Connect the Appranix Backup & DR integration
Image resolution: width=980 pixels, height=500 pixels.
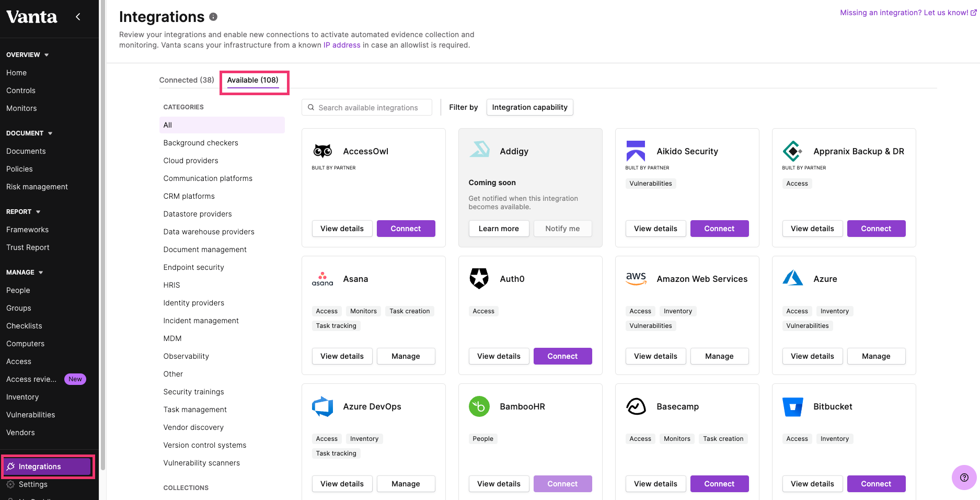coord(876,229)
